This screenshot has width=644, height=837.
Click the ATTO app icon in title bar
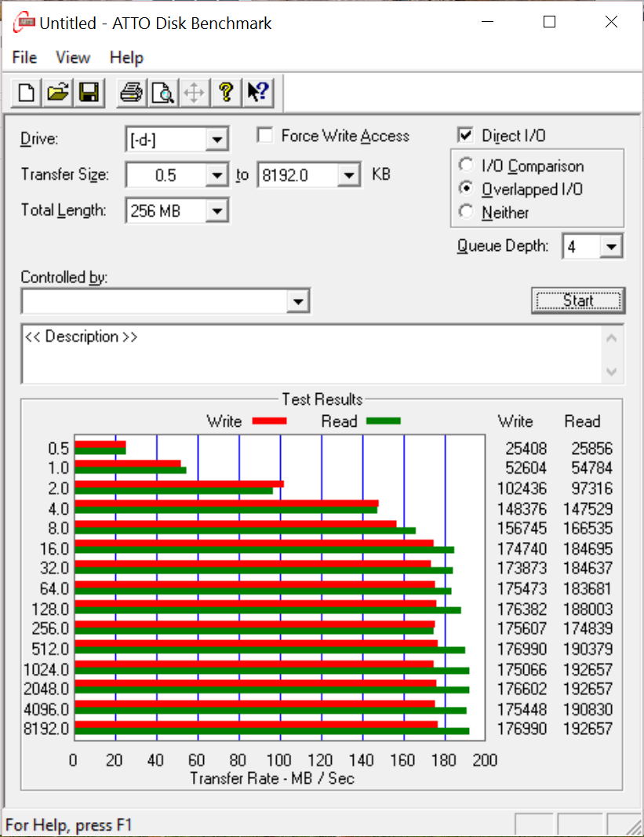[24, 23]
